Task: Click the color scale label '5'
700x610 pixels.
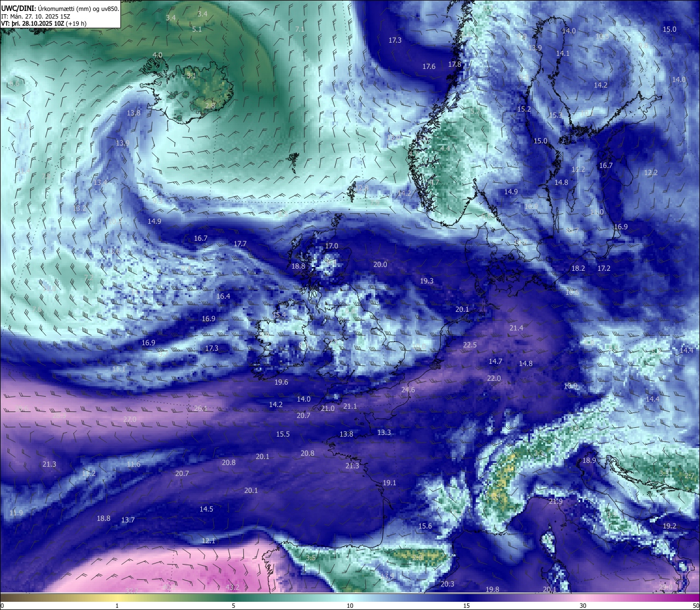Action: tap(234, 606)
